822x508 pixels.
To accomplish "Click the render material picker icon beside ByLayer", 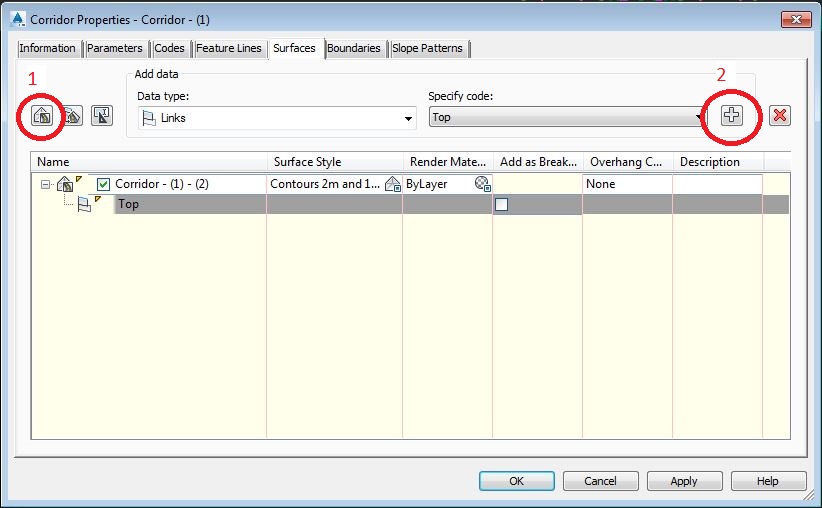I will (x=482, y=184).
